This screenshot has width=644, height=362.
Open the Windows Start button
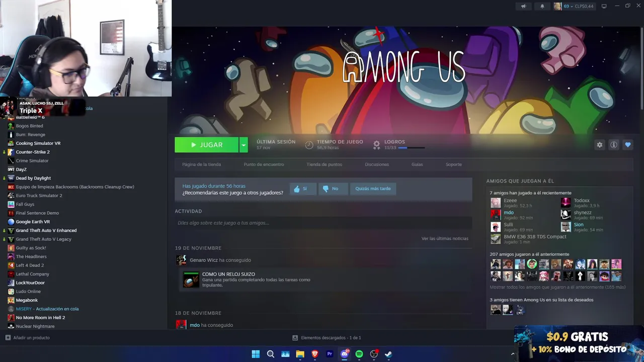point(256,354)
